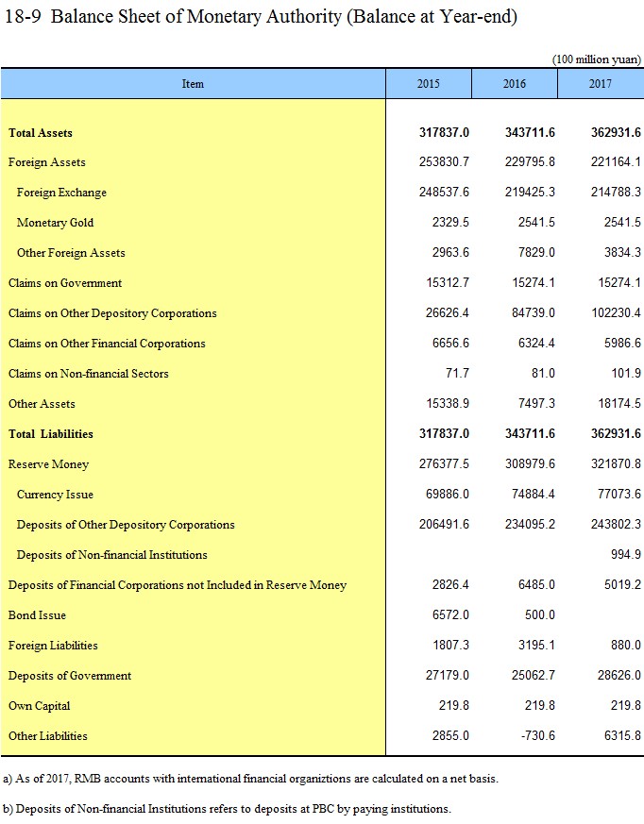The width and height of the screenshot is (644, 824).
Task: Select Bond Issue 2015 value 6572.0
Action: click(450, 615)
